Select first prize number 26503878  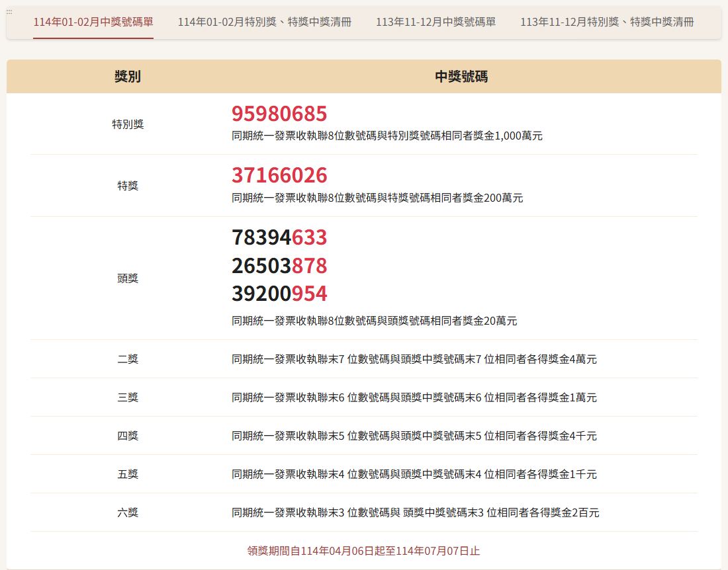(279, 266)
